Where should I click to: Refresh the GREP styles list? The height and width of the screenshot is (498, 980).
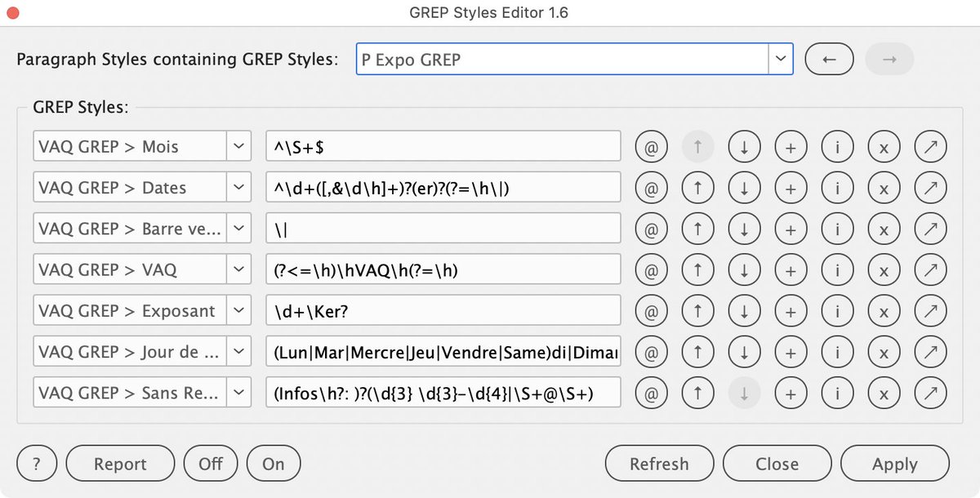click(659, 463)
